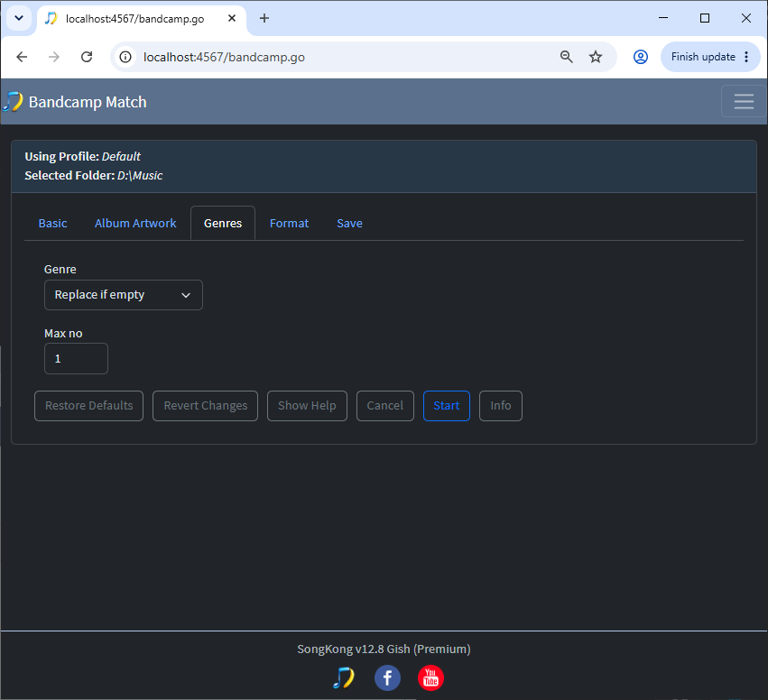768x700 pixels.
Task: Expand the Genre 'Replace if empty' dropdown
Action: click(124, 295)
